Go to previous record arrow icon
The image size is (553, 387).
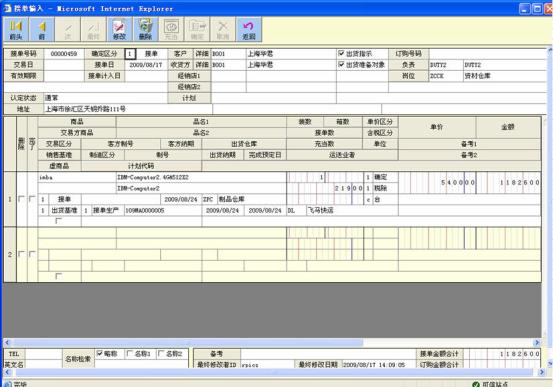click(x=42, y=29)
